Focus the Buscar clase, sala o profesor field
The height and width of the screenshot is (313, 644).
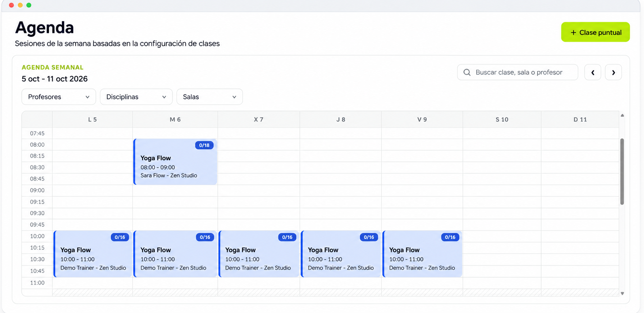point(517,72)
